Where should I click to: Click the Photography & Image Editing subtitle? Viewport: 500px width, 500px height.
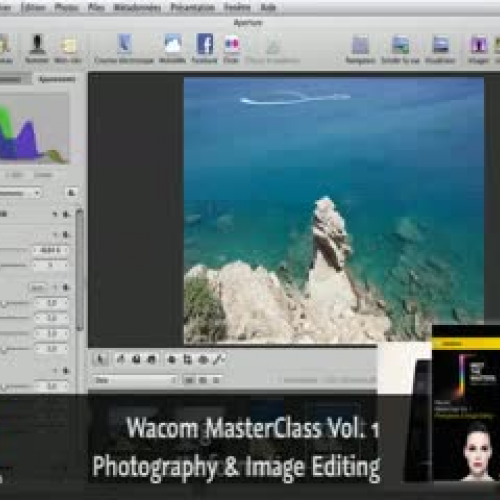(x=236, y=467)
